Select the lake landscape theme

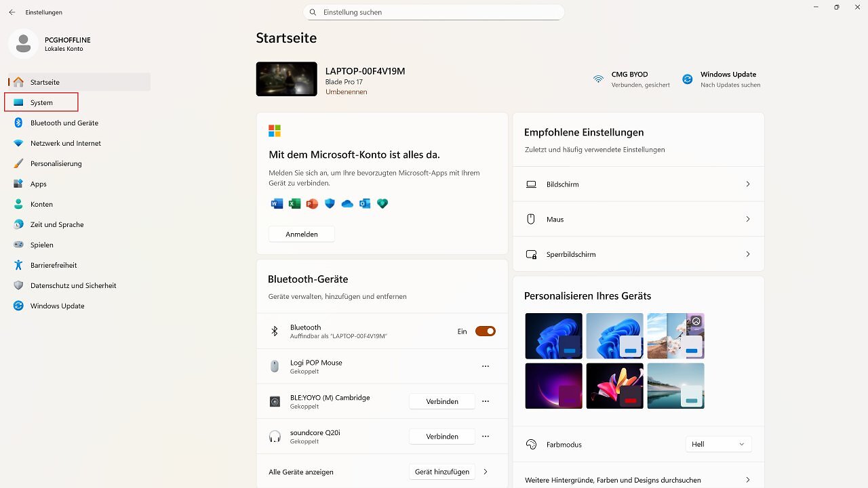pos(675,386)
